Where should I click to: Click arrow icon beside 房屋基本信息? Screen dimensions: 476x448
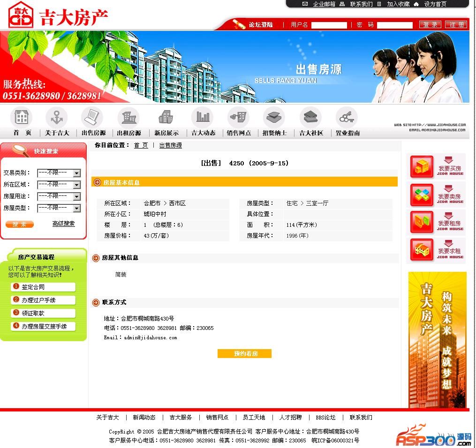tap(97, 182)
